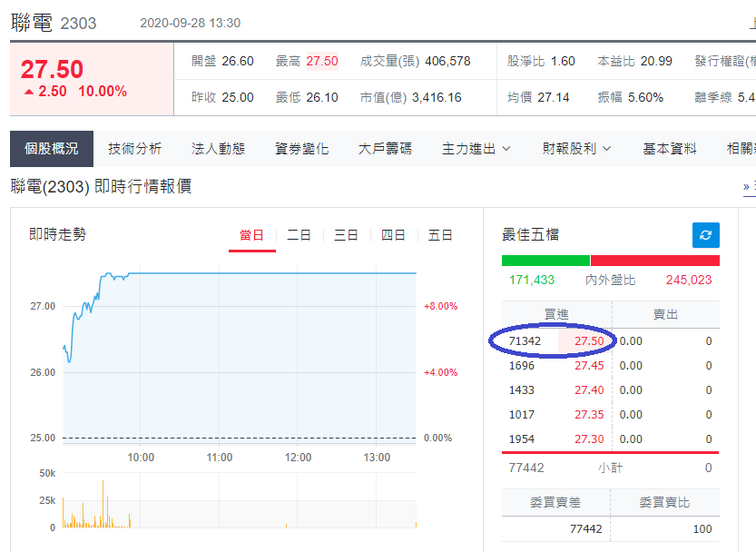Open the 基本資料 tab

[x=669, y=149]
